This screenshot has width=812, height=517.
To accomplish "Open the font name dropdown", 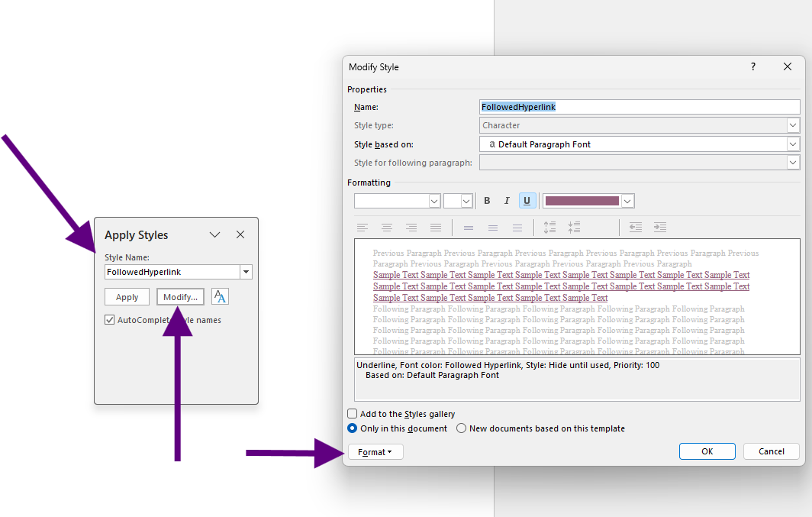I will click(x=434, y=201).
